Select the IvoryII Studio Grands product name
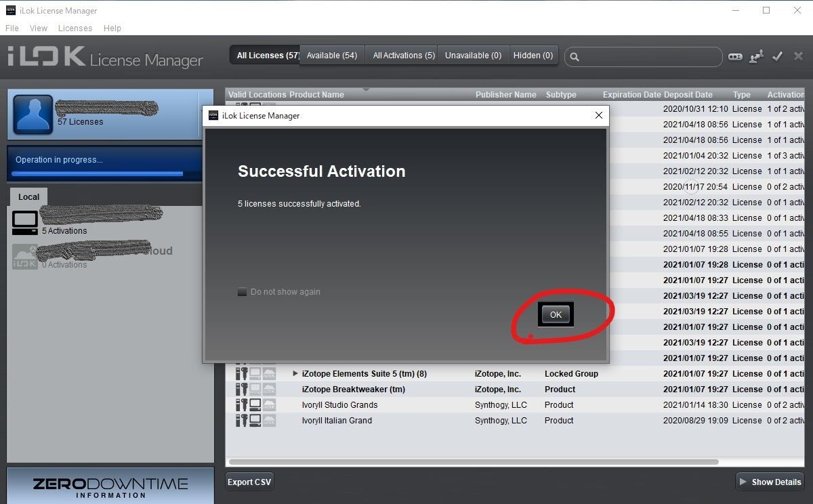The width and height of the screenshot is (813, 504). pos(339,405)
